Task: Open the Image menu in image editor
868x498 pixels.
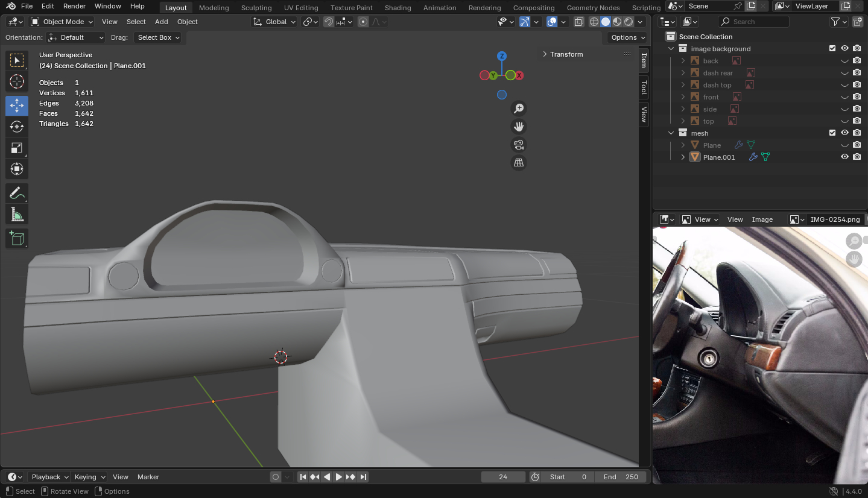Action: click(x=762, y=219)
